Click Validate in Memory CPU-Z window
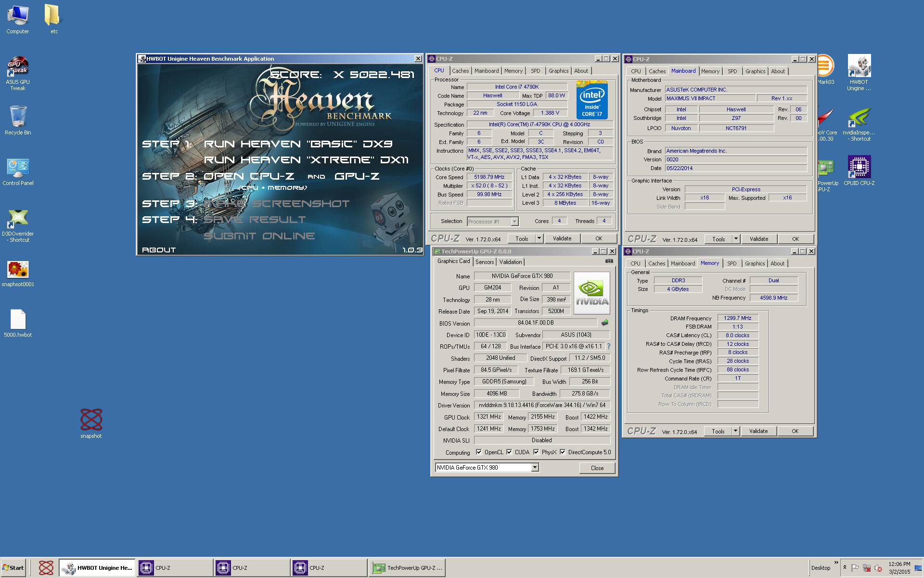The height and width of the screenshot is (578, 924). pos(758,431)
